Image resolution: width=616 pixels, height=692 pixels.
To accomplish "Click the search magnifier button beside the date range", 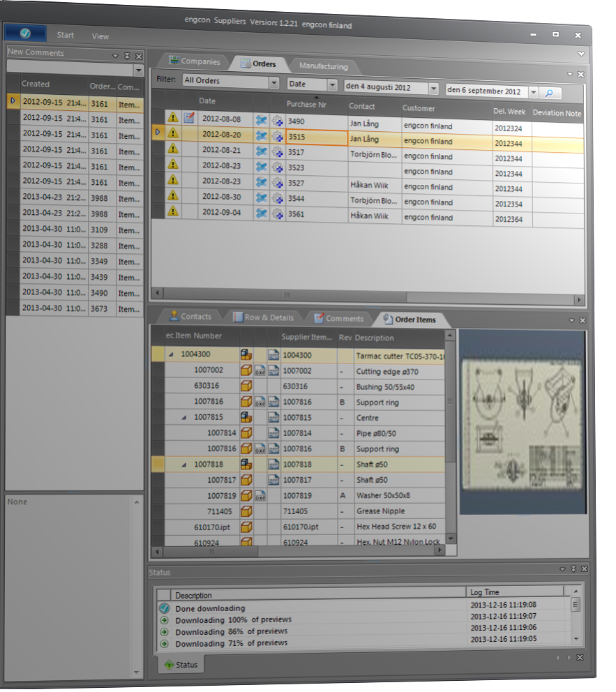I will click(x=549, y=92).
